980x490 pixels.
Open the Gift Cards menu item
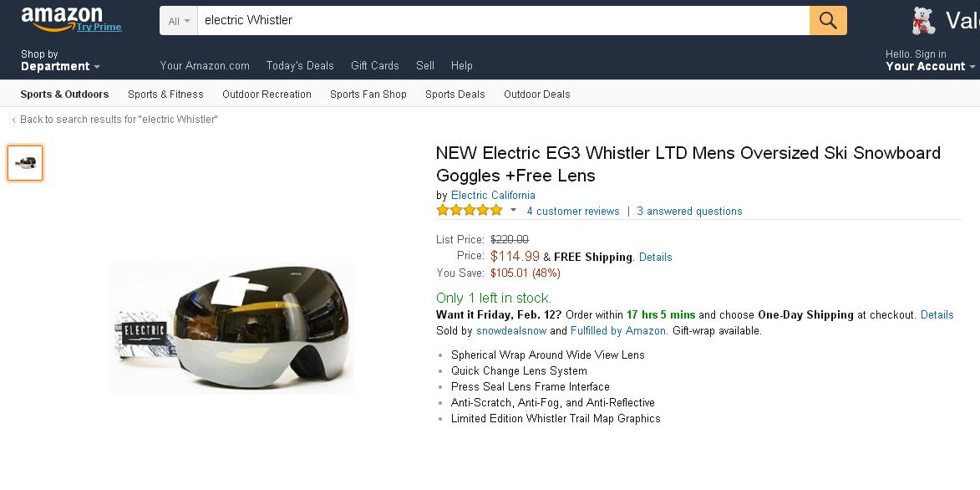375,66
